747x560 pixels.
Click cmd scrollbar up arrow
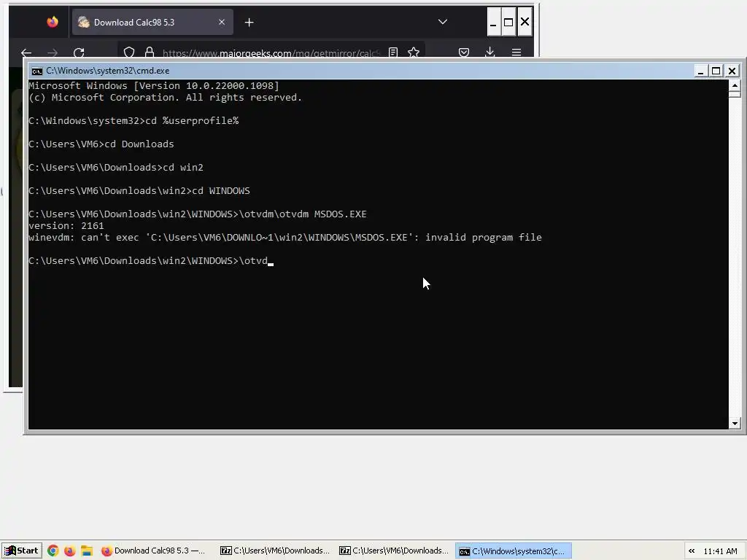point(735,85)
